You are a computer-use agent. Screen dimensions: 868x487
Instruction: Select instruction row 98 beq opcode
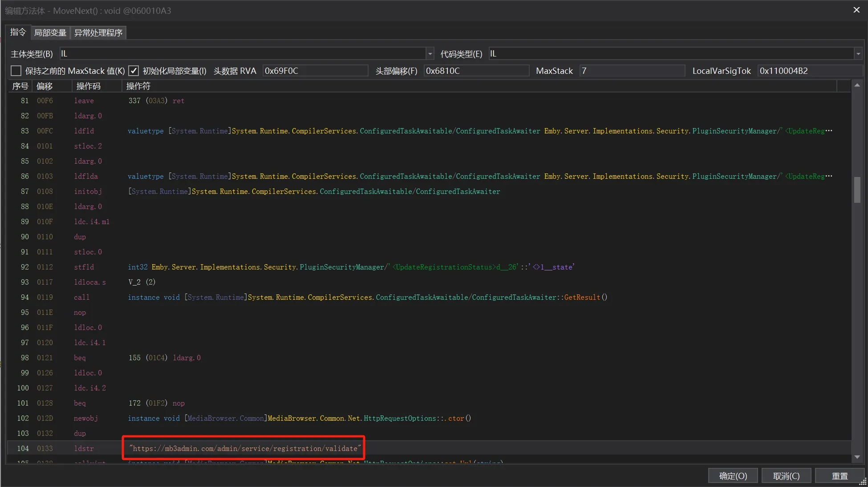(80, 358)
